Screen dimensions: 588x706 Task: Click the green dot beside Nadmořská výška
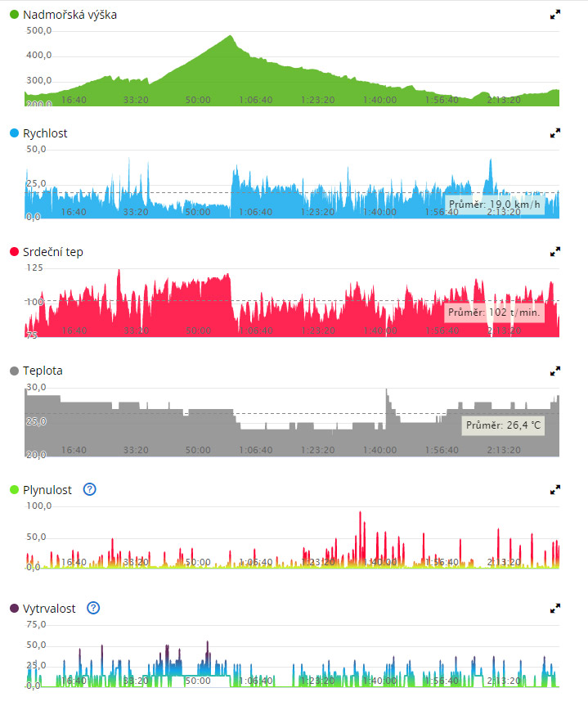14,15
